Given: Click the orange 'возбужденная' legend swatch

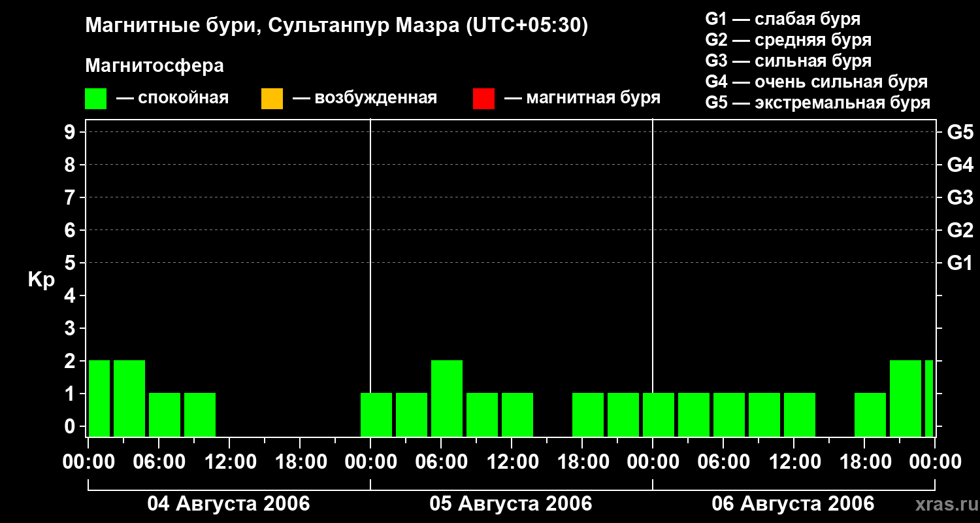Looking at the screenshot, I should [272, 99].
